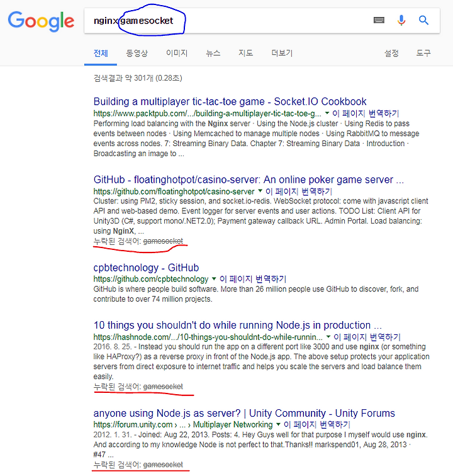Expand the 더보기 menu
Screen dimensions: 453x476
click(282, 53)
